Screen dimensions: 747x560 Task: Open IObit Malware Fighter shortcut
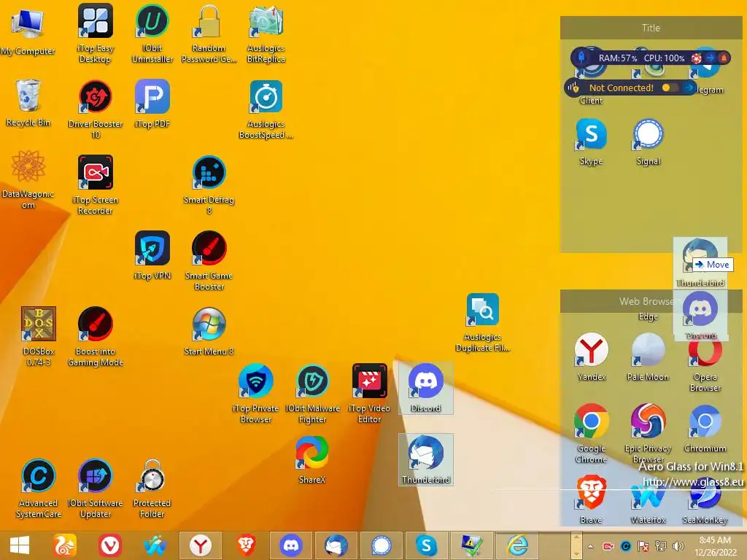tap(312, 393)
